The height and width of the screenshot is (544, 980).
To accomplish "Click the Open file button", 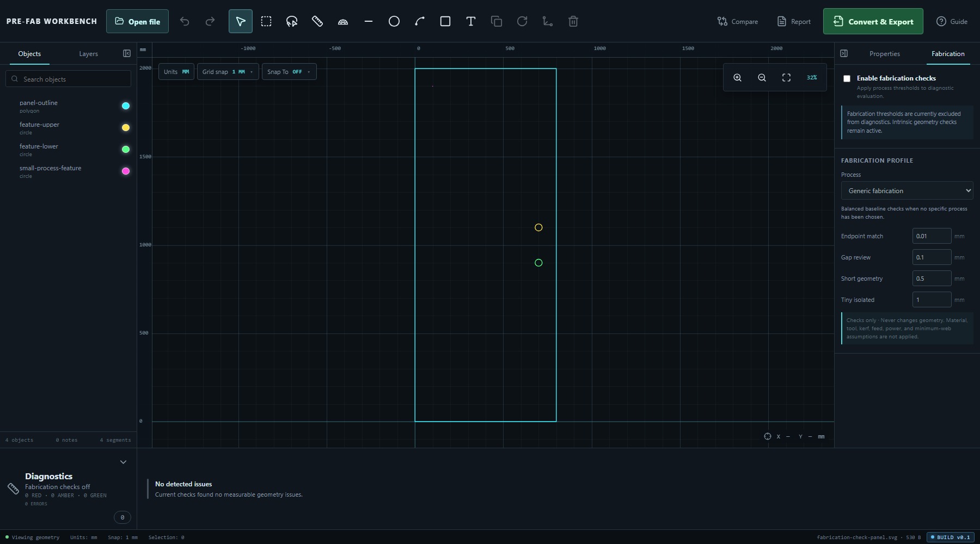I will point(137,21).
